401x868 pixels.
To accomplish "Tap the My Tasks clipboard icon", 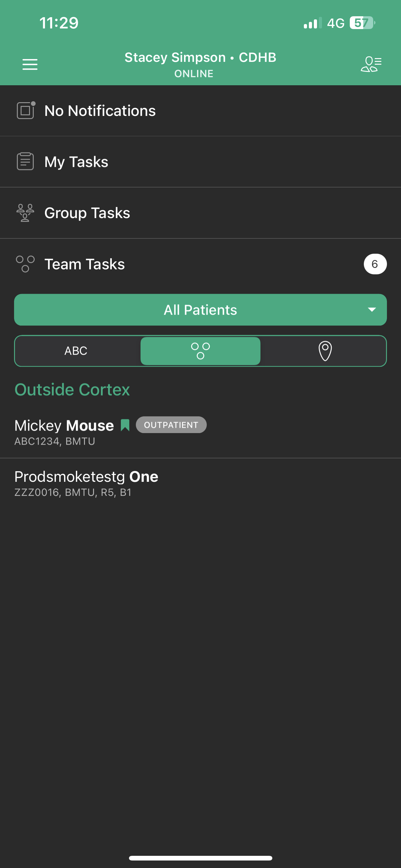I will (25, 162).
